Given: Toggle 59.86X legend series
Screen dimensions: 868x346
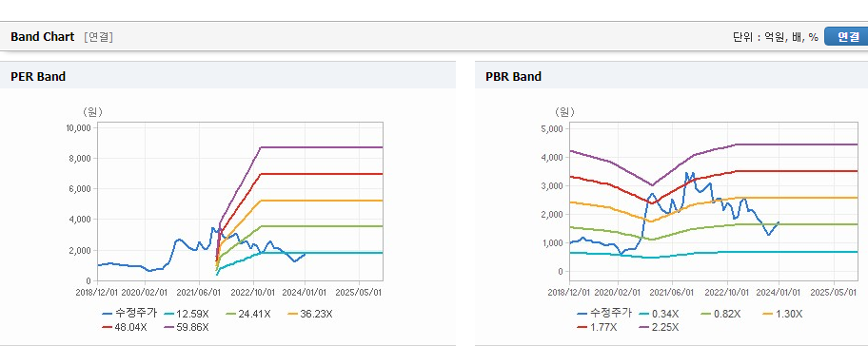Looking at the screenshot, I should 187,327.
